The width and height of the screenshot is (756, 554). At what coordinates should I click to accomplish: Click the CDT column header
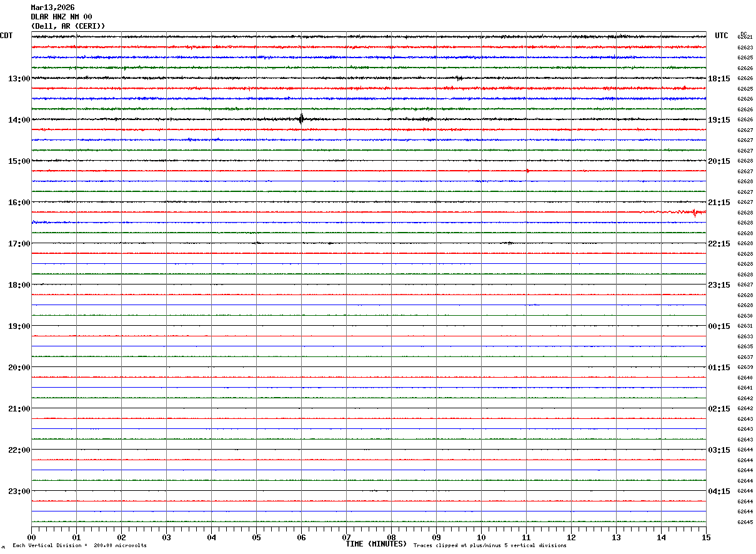click(6, 36)
